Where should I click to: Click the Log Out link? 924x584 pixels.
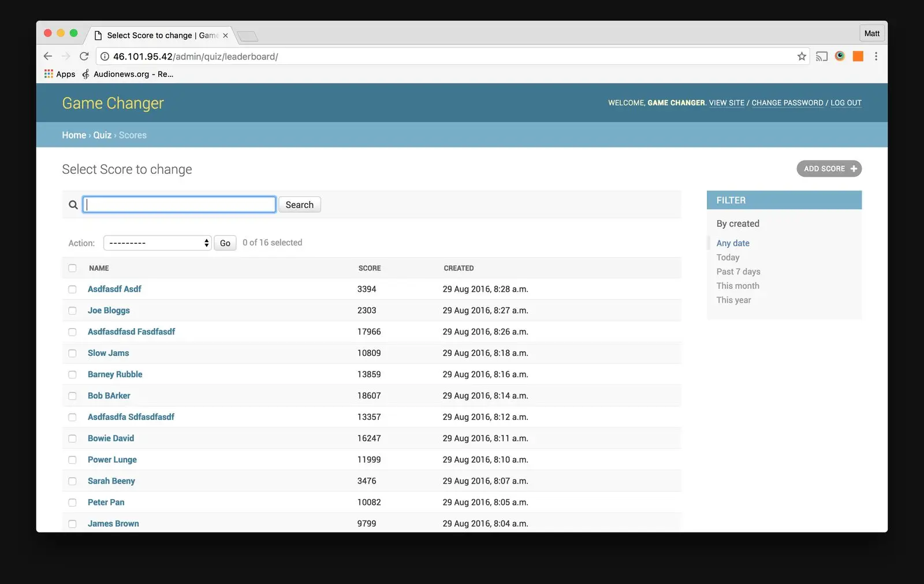click(846, 103)
